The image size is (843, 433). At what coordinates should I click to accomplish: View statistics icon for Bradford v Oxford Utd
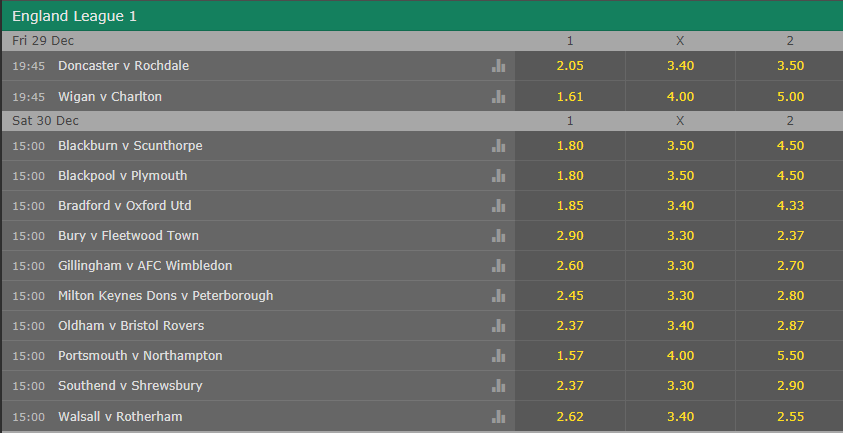tap(498, 205)
